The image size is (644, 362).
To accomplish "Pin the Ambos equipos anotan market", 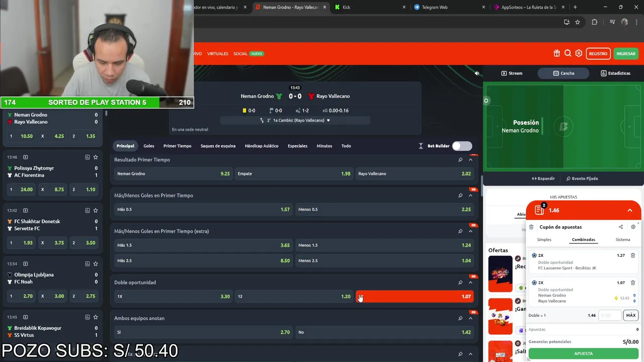I will (460, 318).
